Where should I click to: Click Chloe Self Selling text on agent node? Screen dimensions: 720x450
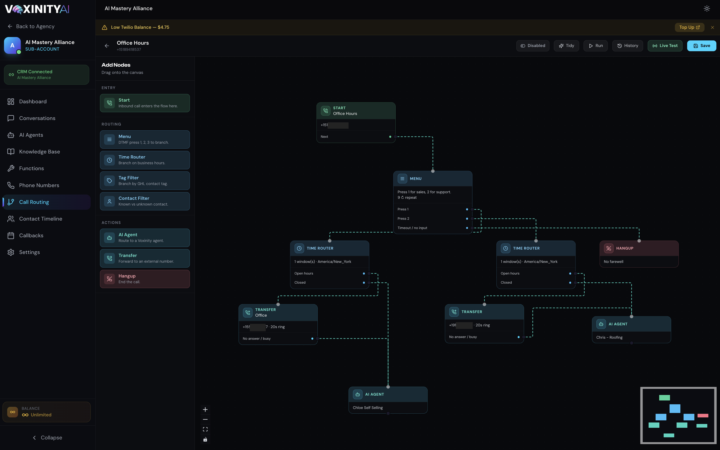pos(367,408)
